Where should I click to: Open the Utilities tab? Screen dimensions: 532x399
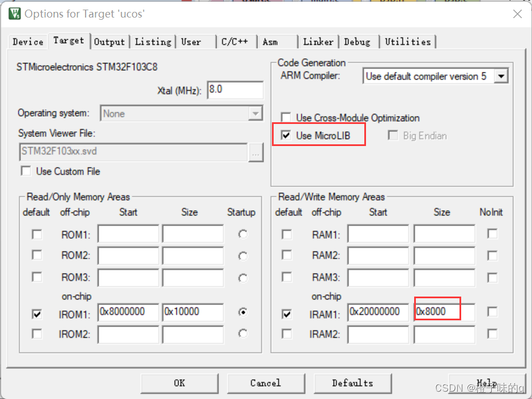(x=408, y=42)
